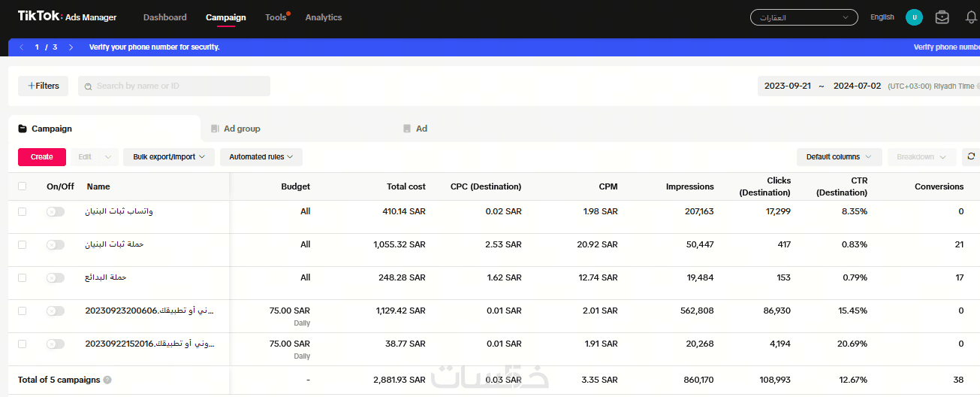The height and width of the screenshot is (397, 980).
Task: Open the business center briefcase icon
Action: point(942,17)
